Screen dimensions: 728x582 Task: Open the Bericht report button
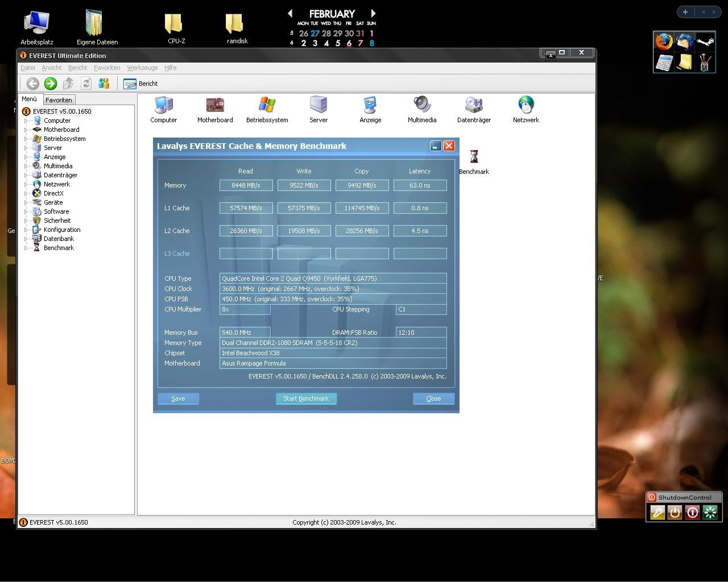[x=140, y=84]
